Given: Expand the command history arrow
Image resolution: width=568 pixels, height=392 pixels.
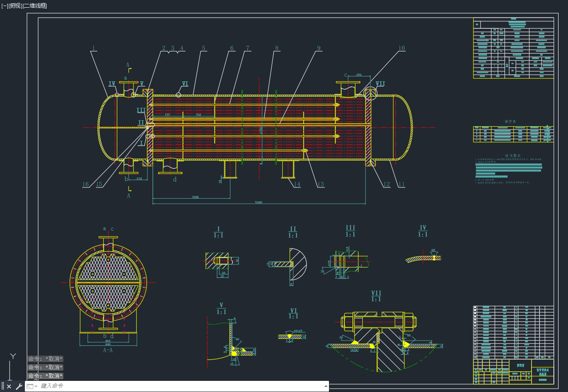Looking at the screenshot, I should (326, 386).
